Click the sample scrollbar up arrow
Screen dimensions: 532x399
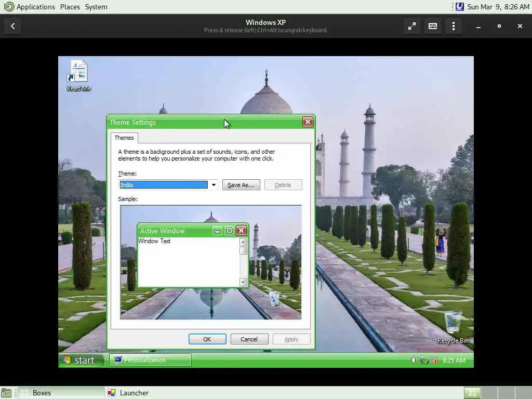pos(243,242)
